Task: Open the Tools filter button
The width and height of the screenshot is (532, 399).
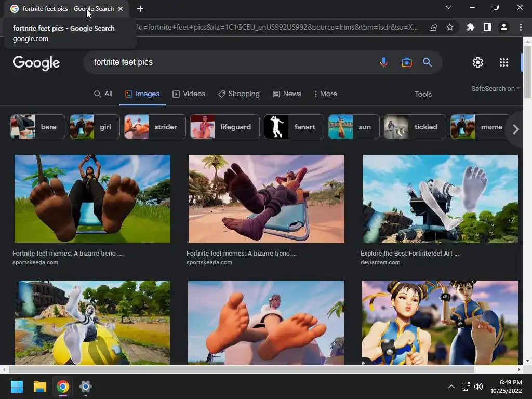Action: click(x=423, y=95)
